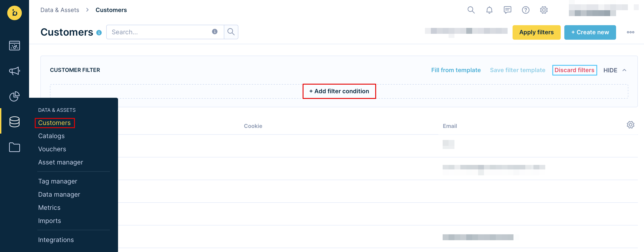The image size is (644, 252).
Task: Open the folder icon in sidebar
Action: 14,147
